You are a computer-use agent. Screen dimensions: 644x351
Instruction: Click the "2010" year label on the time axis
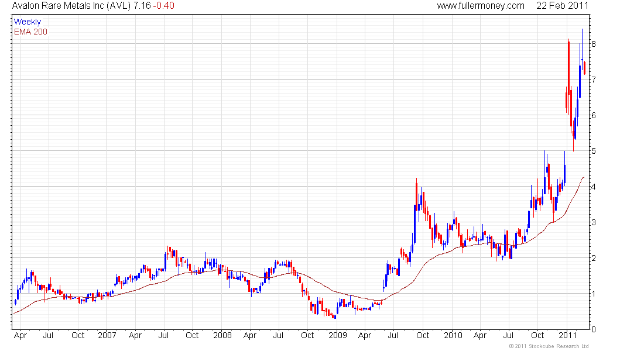[453, 335]
